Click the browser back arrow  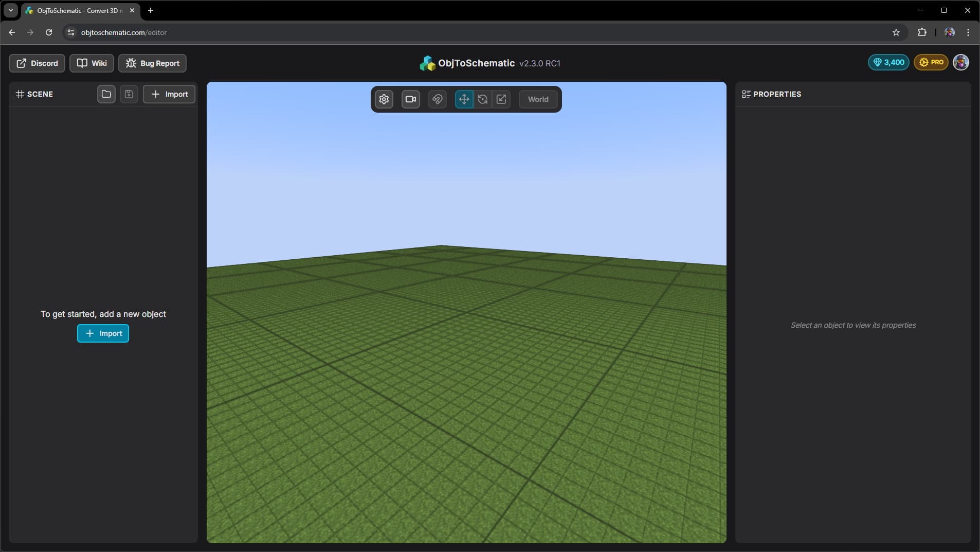(x=12, y=32)
